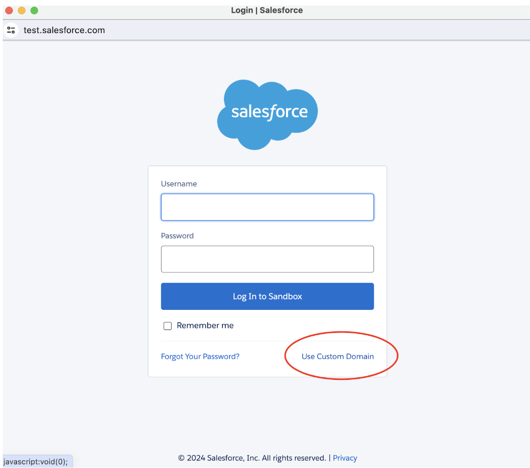Click the test.salesforce.com address text

tap(64, 30)
